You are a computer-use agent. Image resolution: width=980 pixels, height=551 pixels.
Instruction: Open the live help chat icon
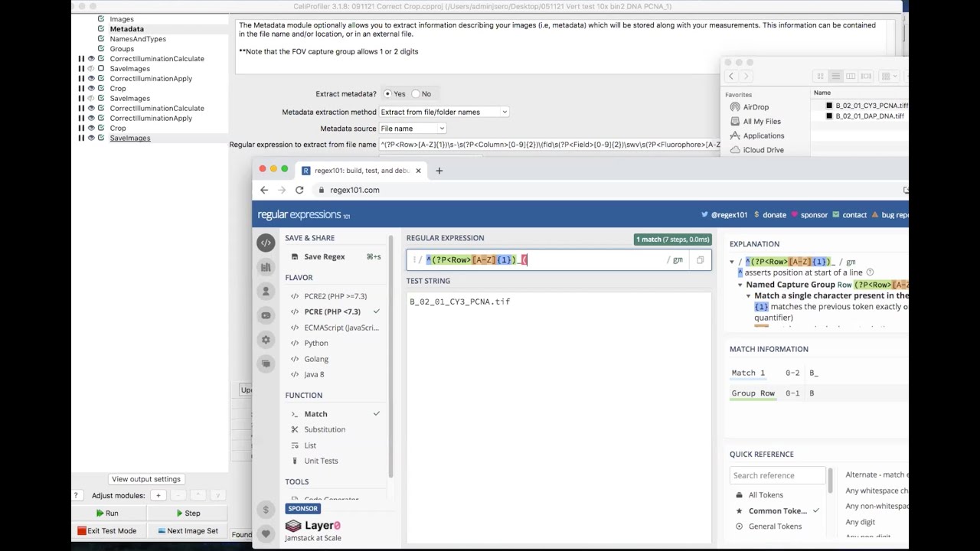pos(266,364)
